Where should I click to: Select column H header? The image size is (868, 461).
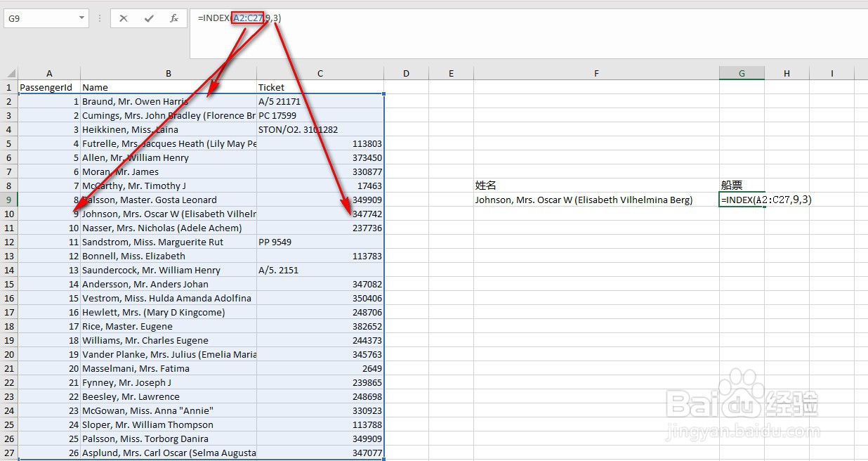pyautogui.click(x=787, y=73)
